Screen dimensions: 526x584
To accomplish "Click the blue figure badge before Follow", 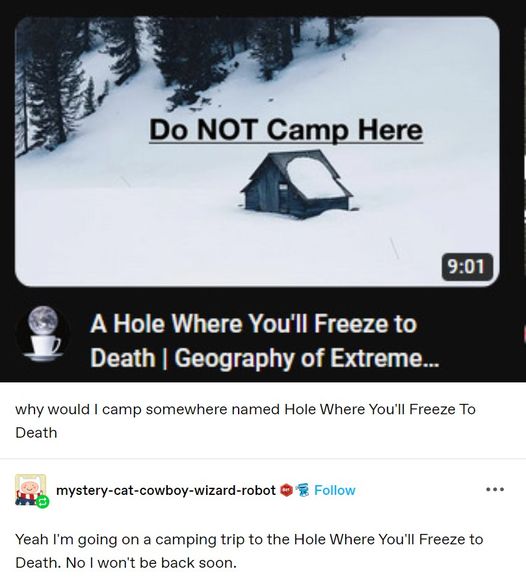I will (303, 490).
